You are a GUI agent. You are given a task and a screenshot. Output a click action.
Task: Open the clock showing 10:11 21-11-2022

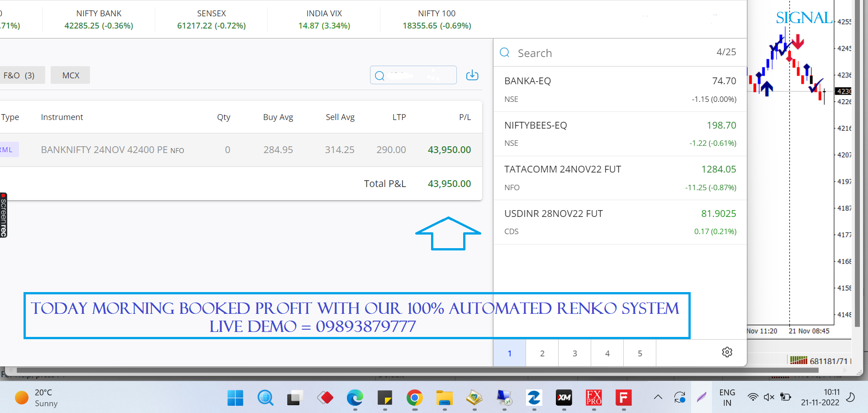click(820, 398)
